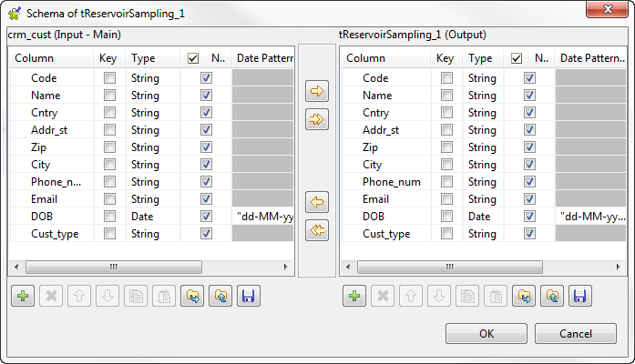
Task: Add a column to the tReservoirSampling_1 output schema
Action: click(x=354, y=296)
